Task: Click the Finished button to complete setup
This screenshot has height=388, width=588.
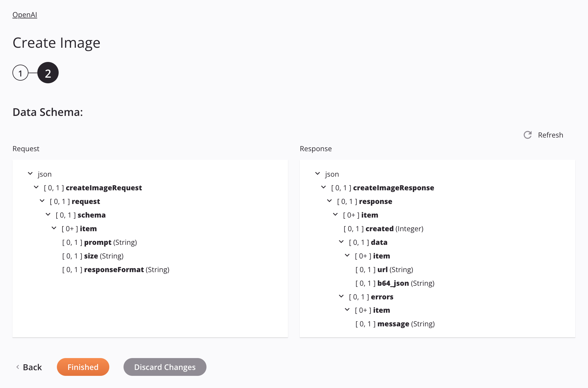Action: tap(83, 367)
